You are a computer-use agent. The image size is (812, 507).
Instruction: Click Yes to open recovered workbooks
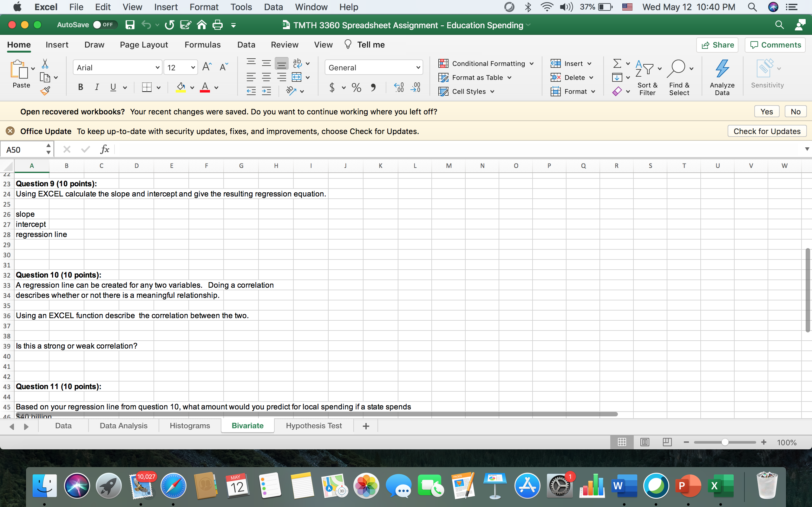766,112
